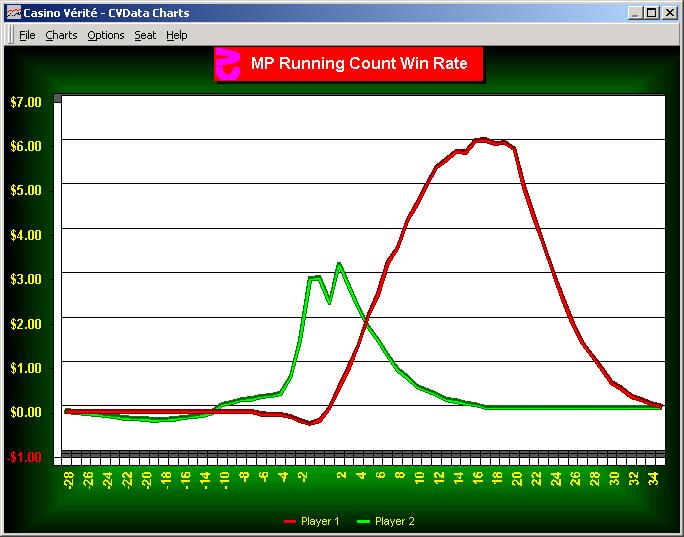Click the -28 x-axis label

point(69,482)
